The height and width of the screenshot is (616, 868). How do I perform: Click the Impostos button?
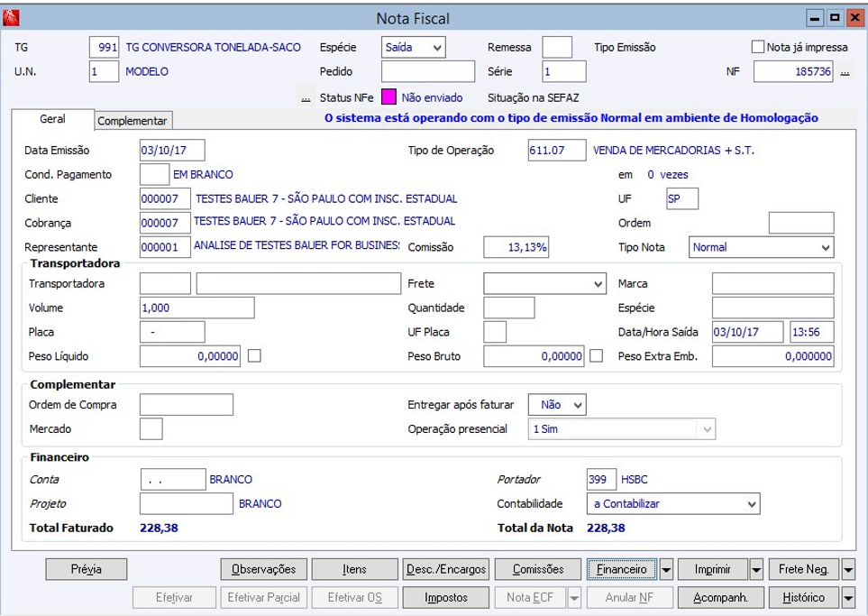pyautogui.click(x=445, y=597)
